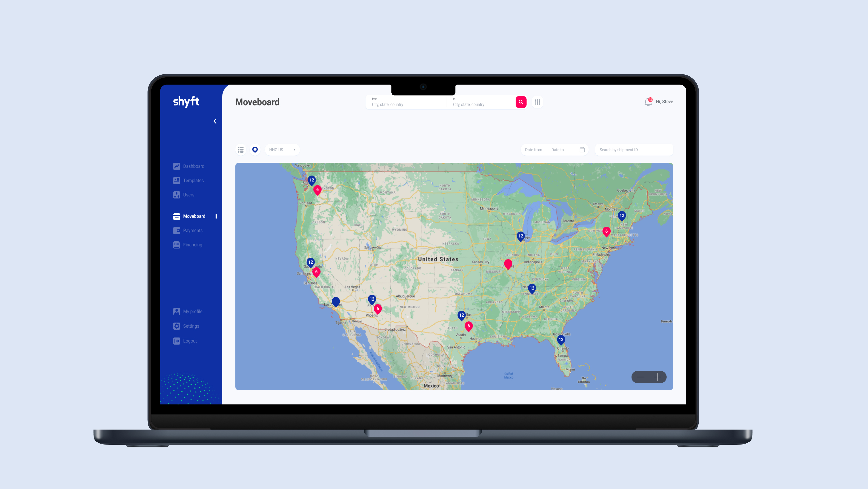Select pink 6 marker in Washington state
Viewport: 868px width, 489px height.
pos(317,190)
